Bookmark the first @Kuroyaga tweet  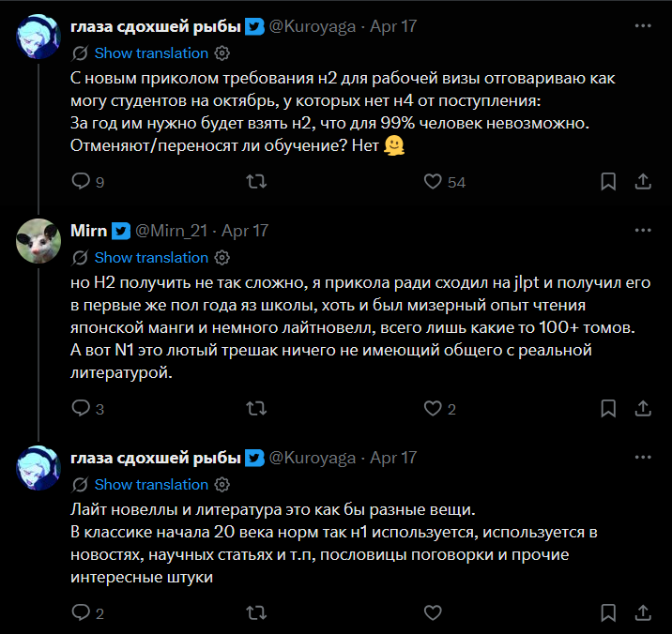pyautogui.click(x=608, y=182)
